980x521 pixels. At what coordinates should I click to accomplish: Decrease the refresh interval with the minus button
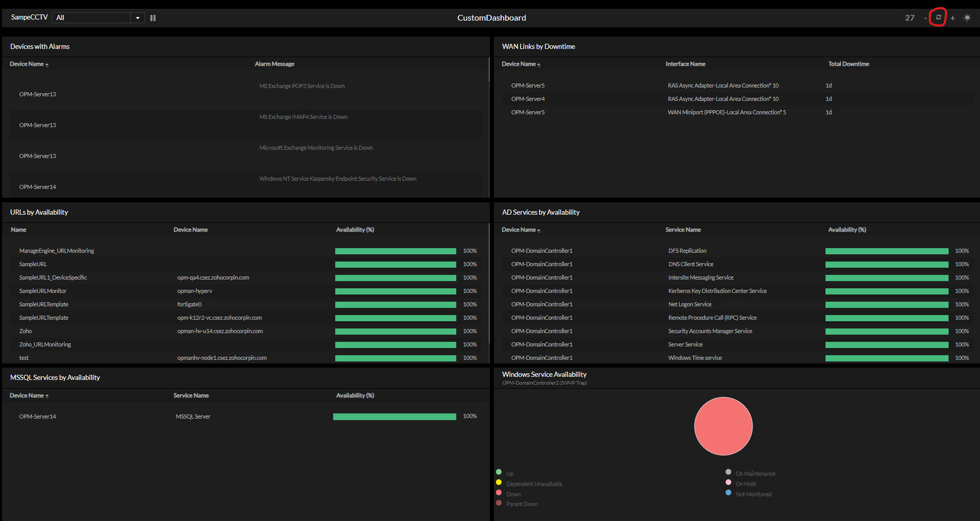(925, 18)
